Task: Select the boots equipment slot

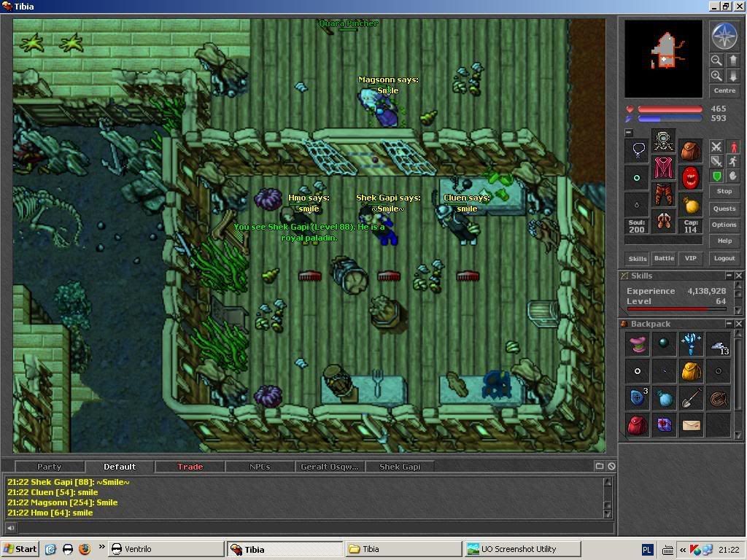Action: 664,222
